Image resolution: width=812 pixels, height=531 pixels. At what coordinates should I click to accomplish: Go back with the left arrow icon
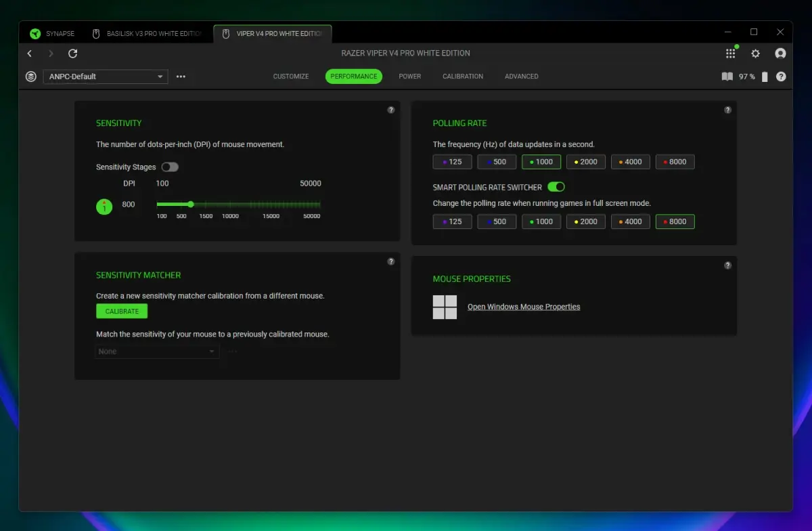(30, 54)
